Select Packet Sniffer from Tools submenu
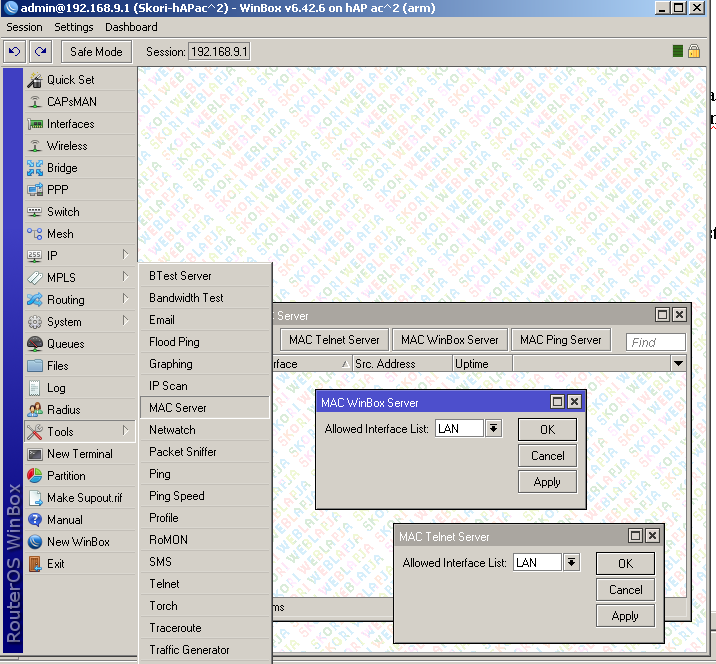 183,452
